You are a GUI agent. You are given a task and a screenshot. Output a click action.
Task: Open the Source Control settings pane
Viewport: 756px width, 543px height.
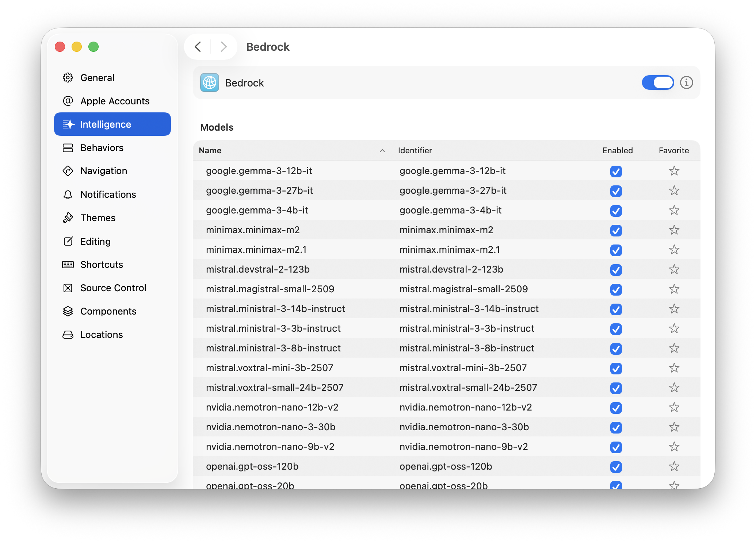(113, 288)
